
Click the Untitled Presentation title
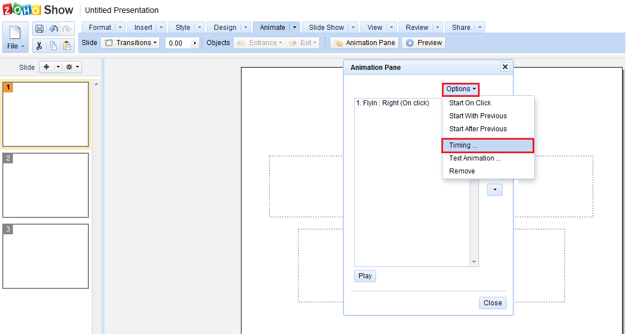(x=122, y=10)
